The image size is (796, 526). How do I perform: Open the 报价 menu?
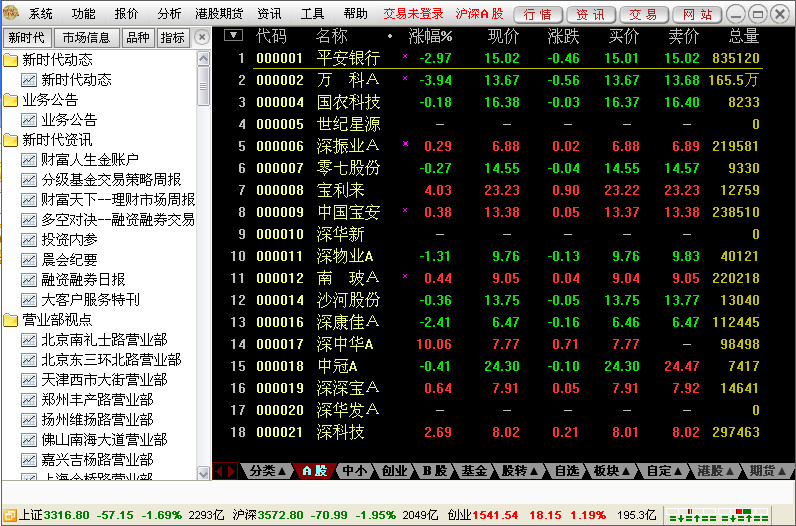point(126,14)
